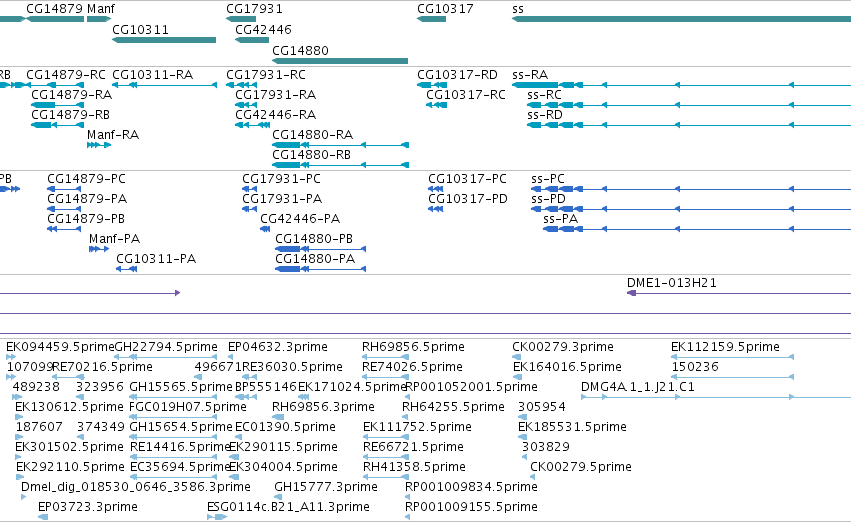Select protein CG14879-PB
The width and height of the screenshot is (851, 522).
point(86,219)
